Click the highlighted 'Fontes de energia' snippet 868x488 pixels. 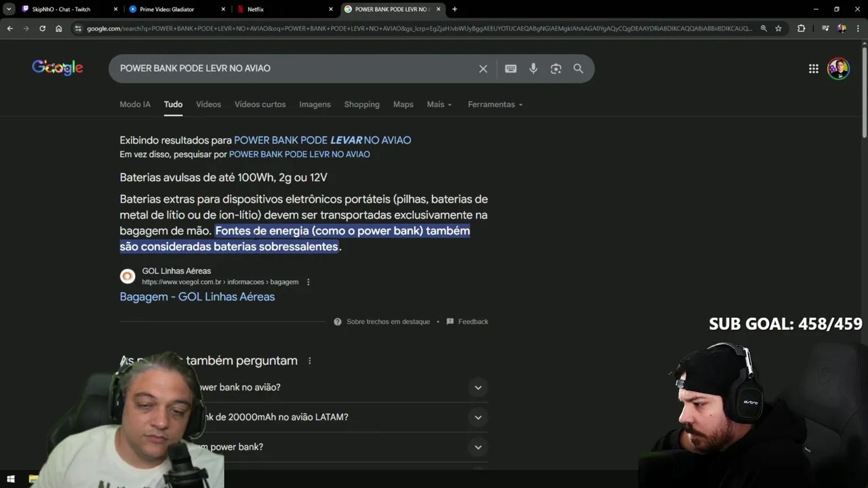(295, 239)
